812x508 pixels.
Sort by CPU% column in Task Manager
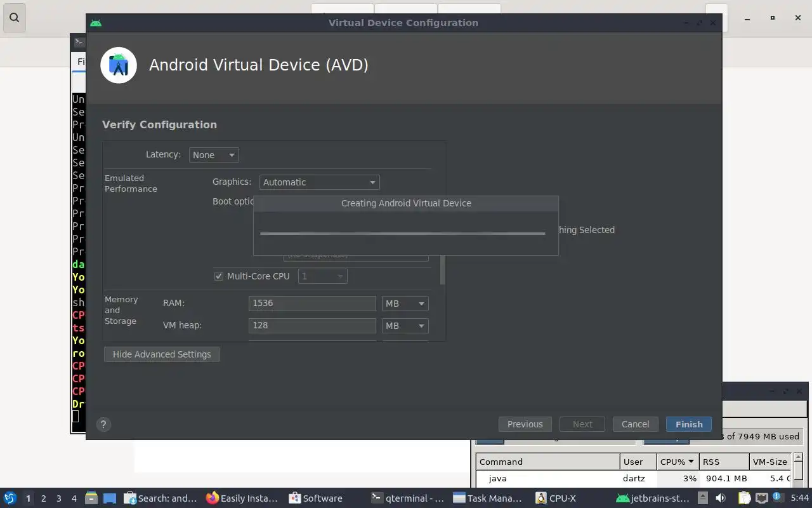pos(678,462)
